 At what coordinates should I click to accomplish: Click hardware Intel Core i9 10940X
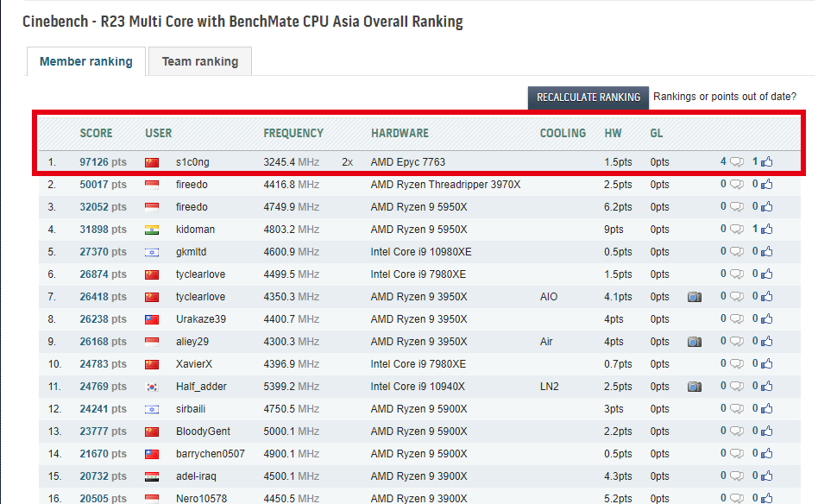[x=418, y=387]
